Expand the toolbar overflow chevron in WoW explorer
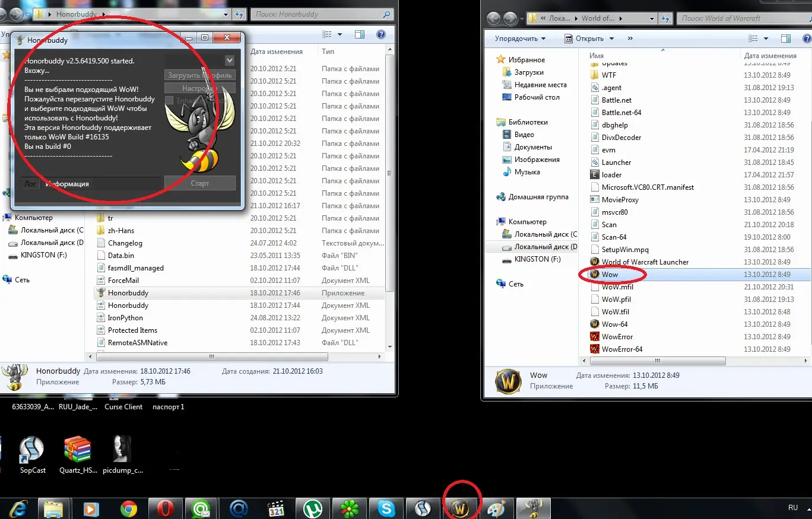This screenshot has width=812, height=519. pos(629,39)
